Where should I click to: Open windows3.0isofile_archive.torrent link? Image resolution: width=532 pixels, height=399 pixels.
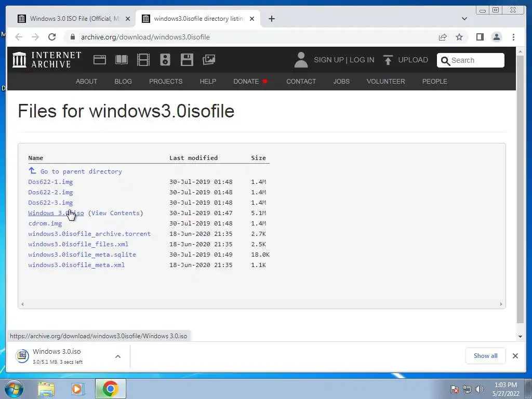tap(89, 234)
